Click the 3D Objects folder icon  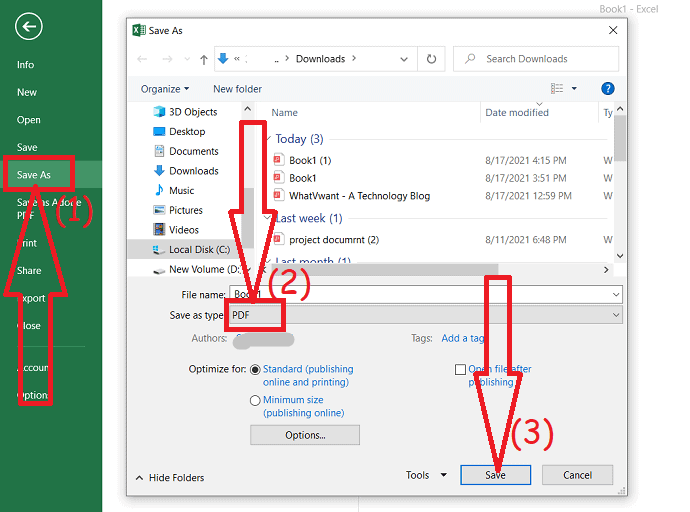pos(159,112)
